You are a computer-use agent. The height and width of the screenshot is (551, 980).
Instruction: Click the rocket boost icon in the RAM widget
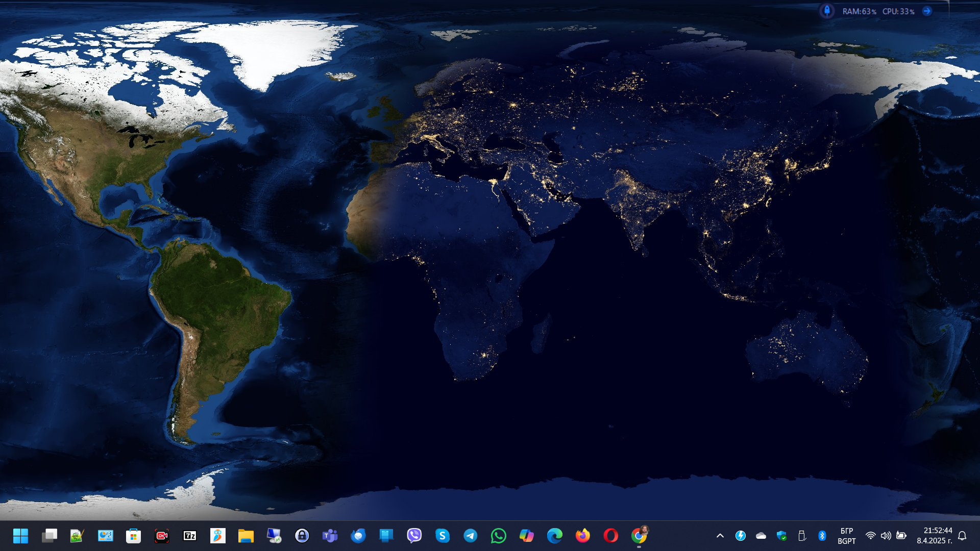tap(827, 11)
